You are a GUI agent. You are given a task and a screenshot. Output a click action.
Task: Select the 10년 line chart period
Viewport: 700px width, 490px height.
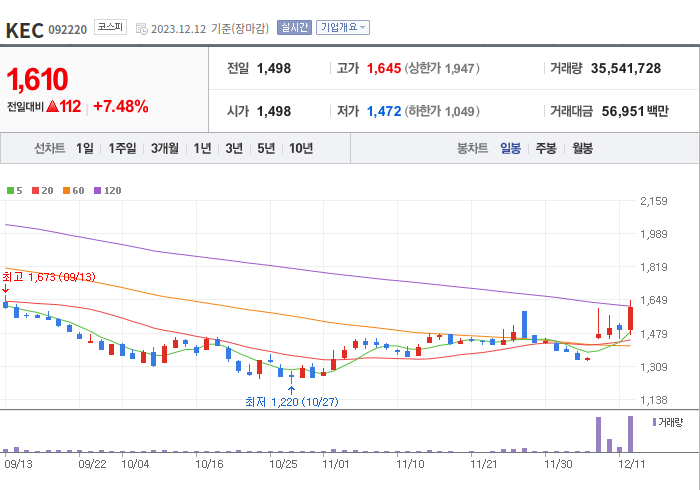point(301,148)
